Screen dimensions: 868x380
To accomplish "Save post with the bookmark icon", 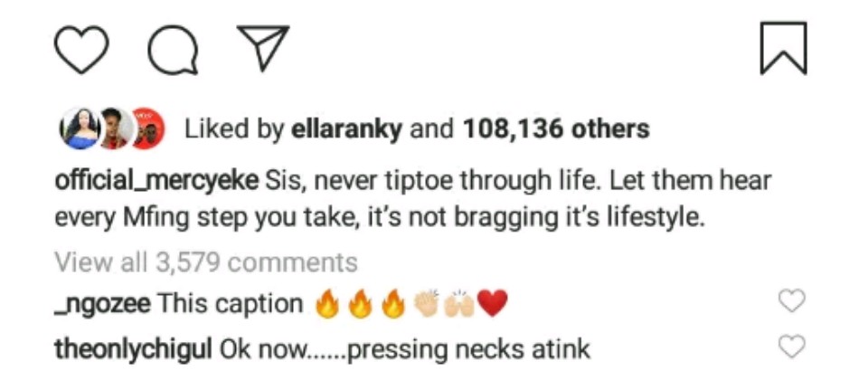I will coord(783,48).
